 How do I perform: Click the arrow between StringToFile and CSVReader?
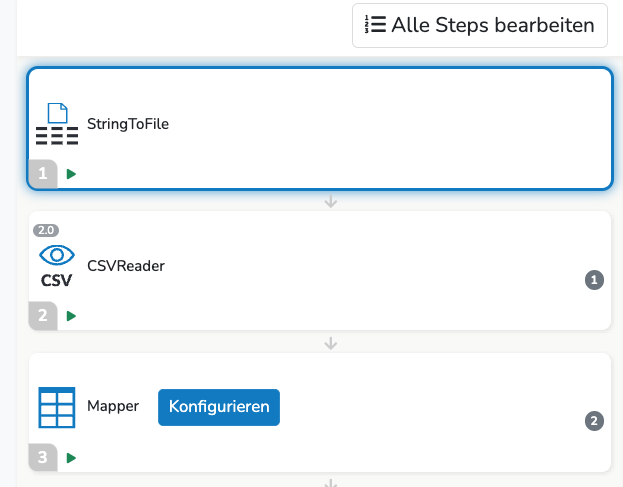click(x=331, y=201)
